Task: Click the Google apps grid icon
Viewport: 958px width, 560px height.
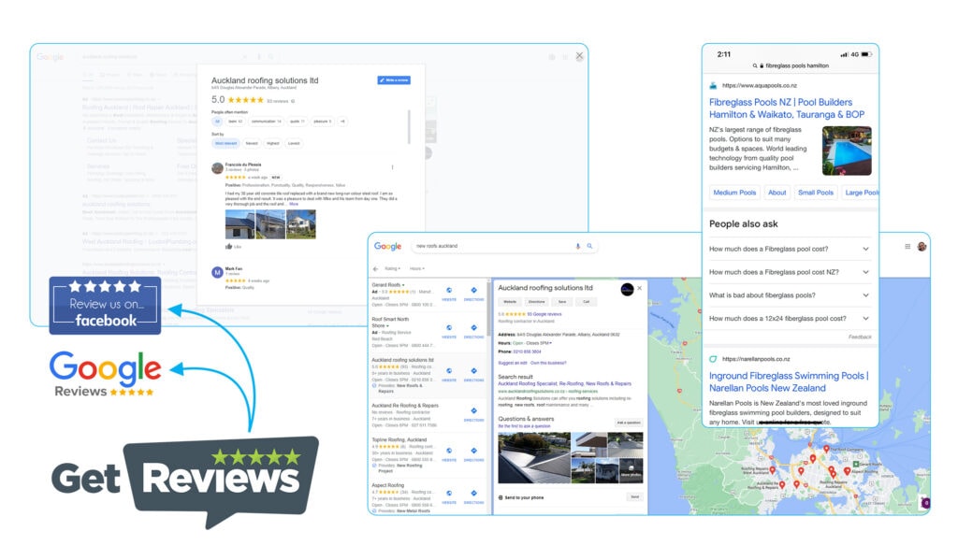Action: 907,246
